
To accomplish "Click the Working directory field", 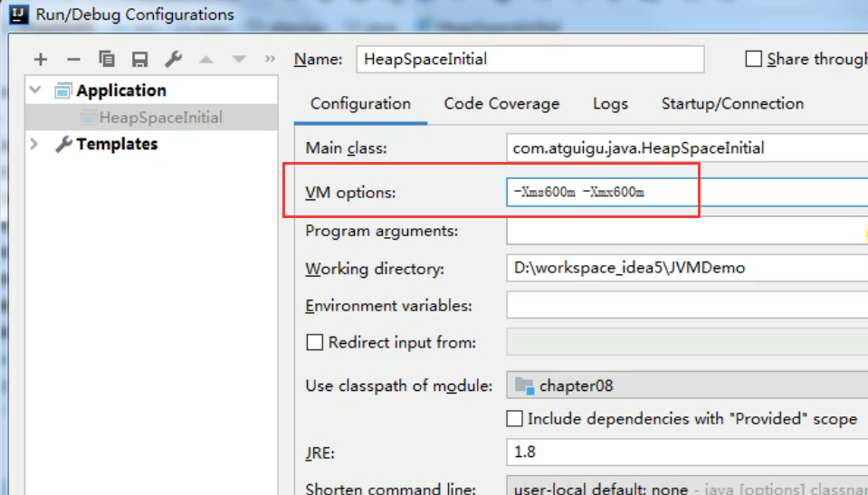I will tap(687, 268).
